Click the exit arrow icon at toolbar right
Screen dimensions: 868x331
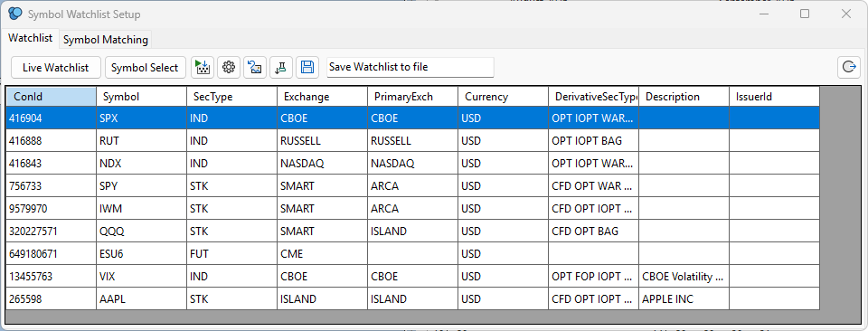tap(849, 68)
